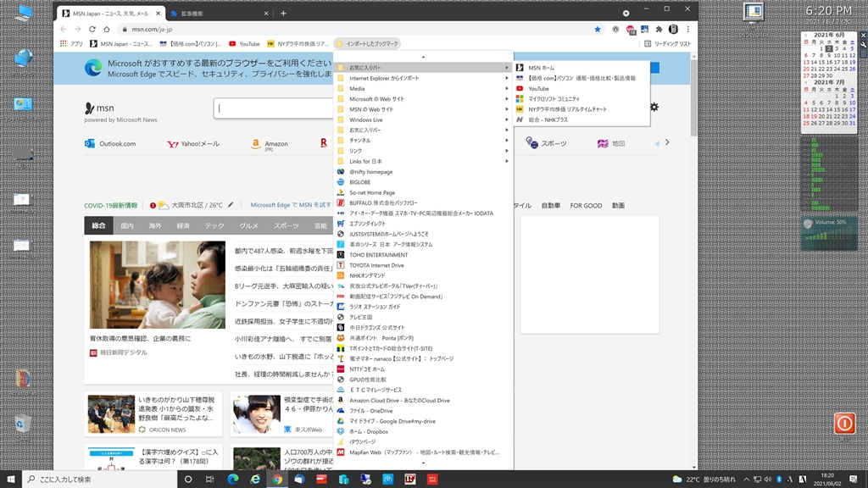The height and width of the screenshot is (488, 868).
Task: Open the COVID-19最新情報 link
Action: (111, 205)
